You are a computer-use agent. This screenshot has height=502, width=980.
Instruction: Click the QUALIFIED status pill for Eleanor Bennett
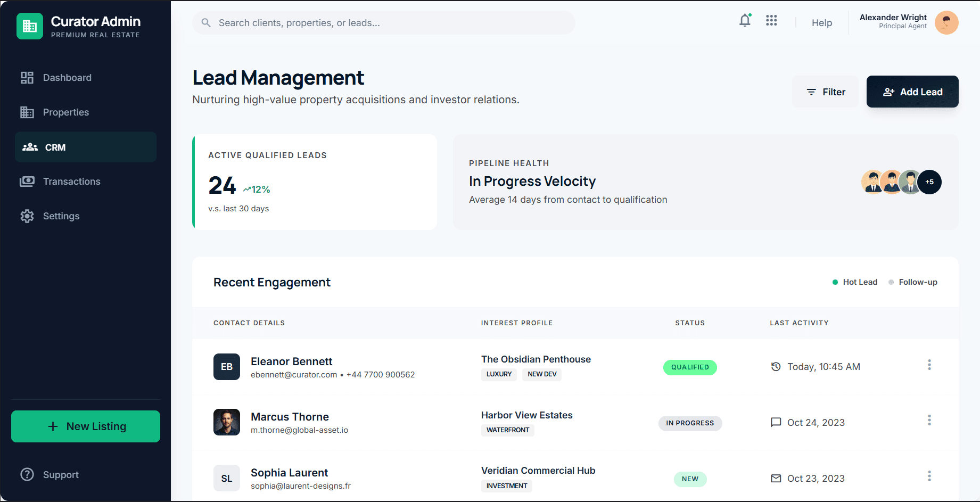coord(690,367)
